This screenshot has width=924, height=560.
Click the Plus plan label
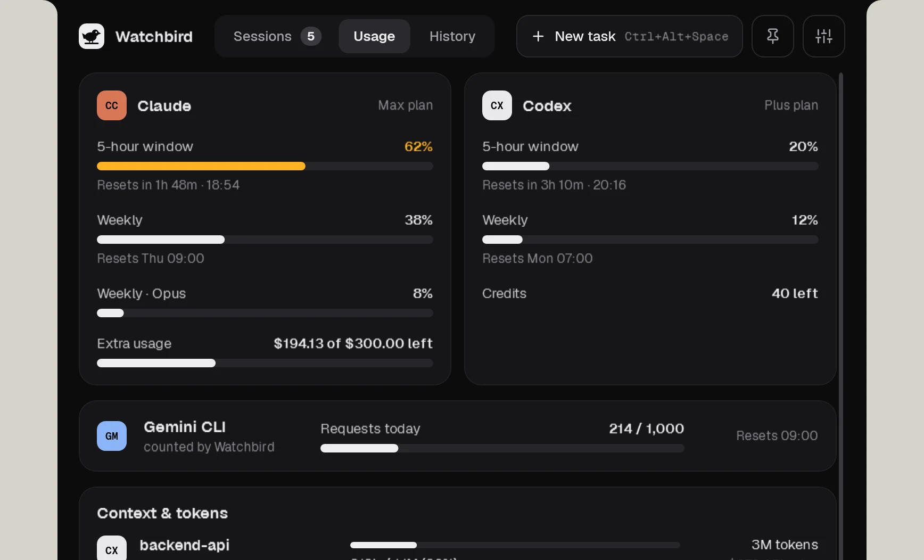point(791,105)
